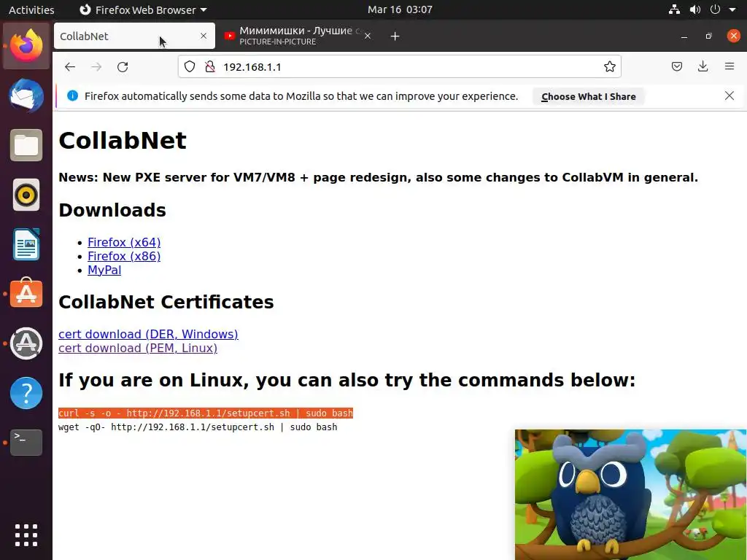
Task: Click the Downloads section heading
Action: (x=112, y=210)
